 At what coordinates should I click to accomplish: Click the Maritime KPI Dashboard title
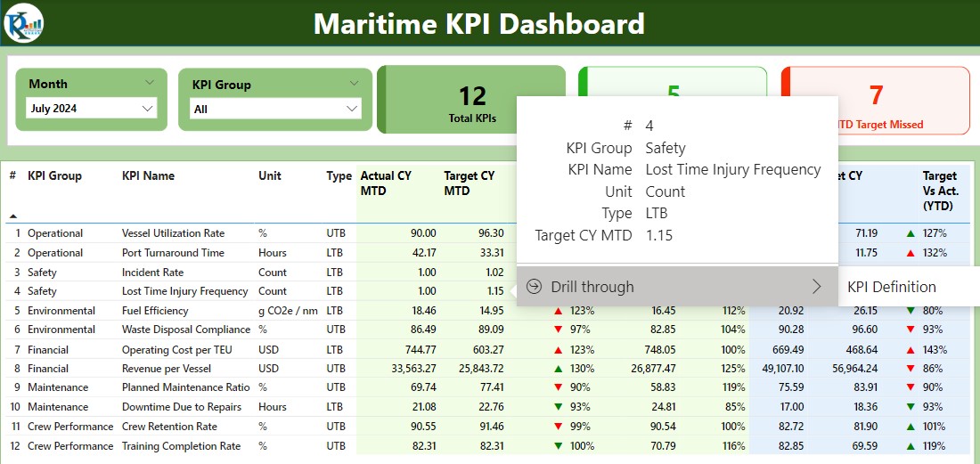click(x=478, y=24)
